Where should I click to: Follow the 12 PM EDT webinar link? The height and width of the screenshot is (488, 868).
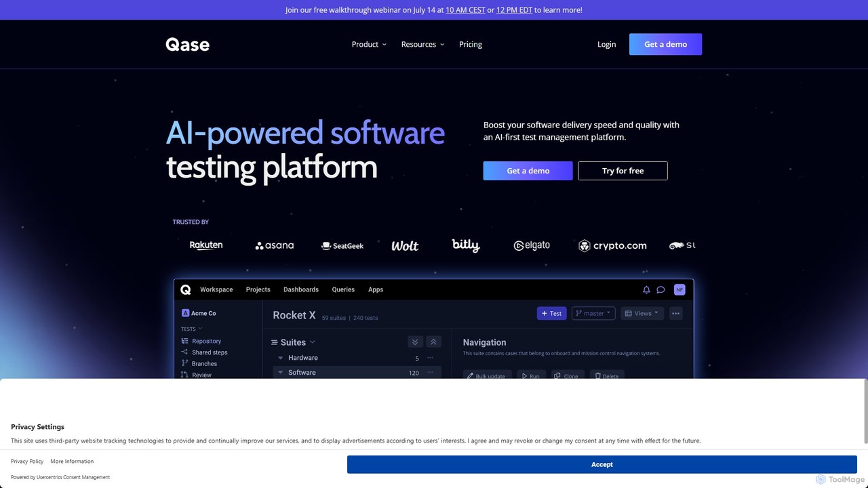(514, 10)
